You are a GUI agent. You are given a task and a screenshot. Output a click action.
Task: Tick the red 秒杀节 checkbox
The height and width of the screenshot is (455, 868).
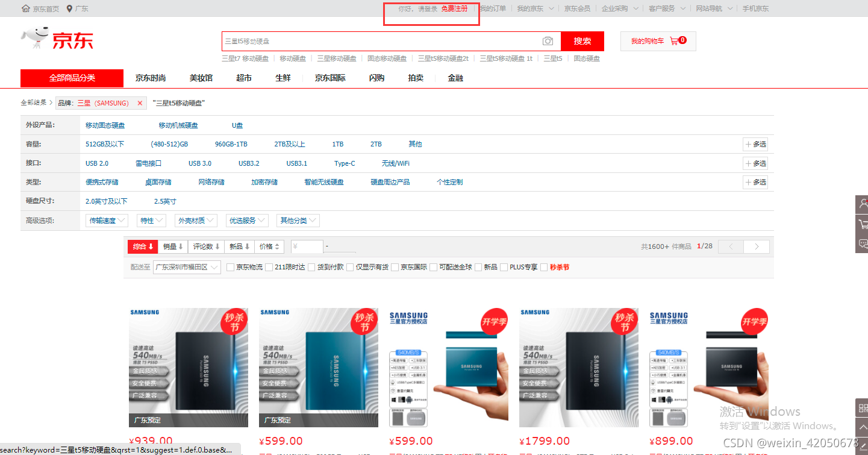point(544,268)
